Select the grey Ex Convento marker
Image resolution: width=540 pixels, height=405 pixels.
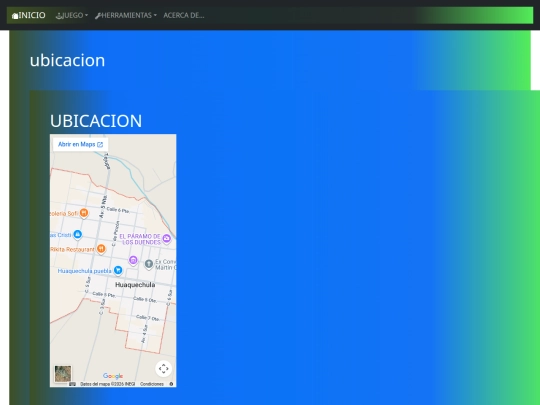pos(148,264)
